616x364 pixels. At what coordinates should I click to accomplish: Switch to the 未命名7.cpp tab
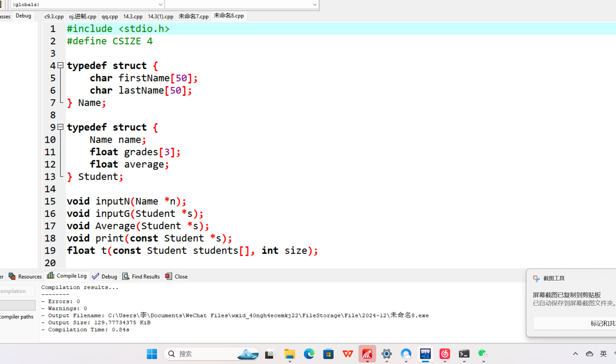coord(193,16)
